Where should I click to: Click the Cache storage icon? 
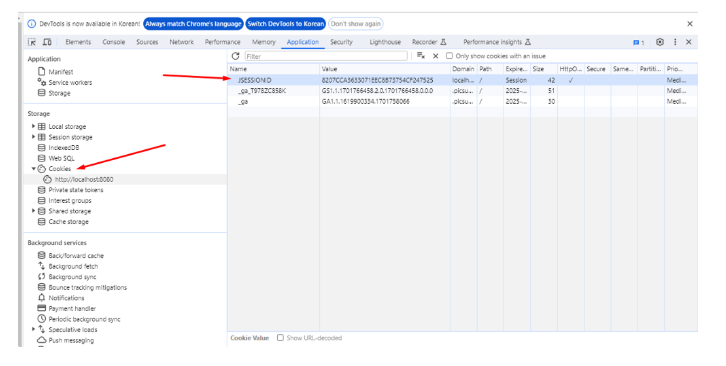pyautogui.click(x=42, y=222)
